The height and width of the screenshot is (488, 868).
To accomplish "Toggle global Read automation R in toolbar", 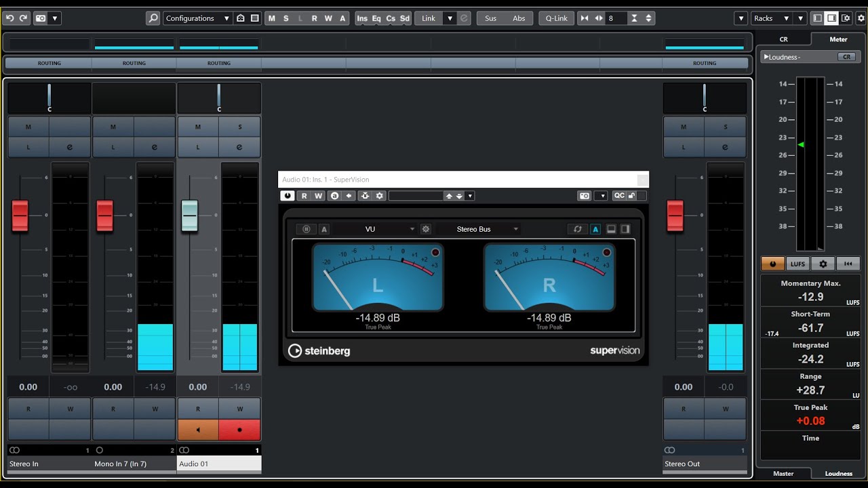I will coord(314,18).
